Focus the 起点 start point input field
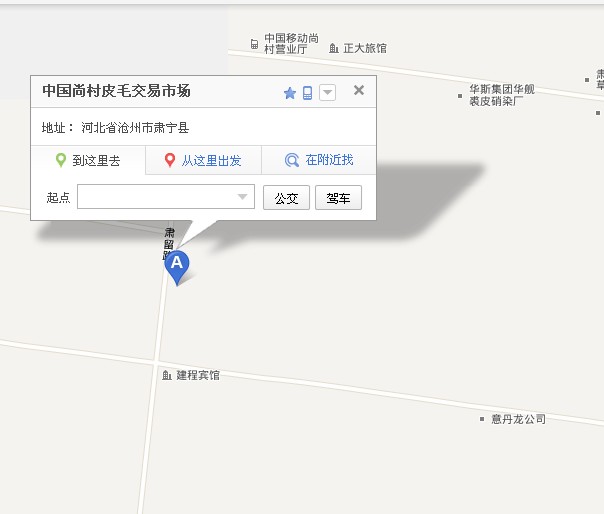The height and width of the screenshot is (514, 604). 166,197
